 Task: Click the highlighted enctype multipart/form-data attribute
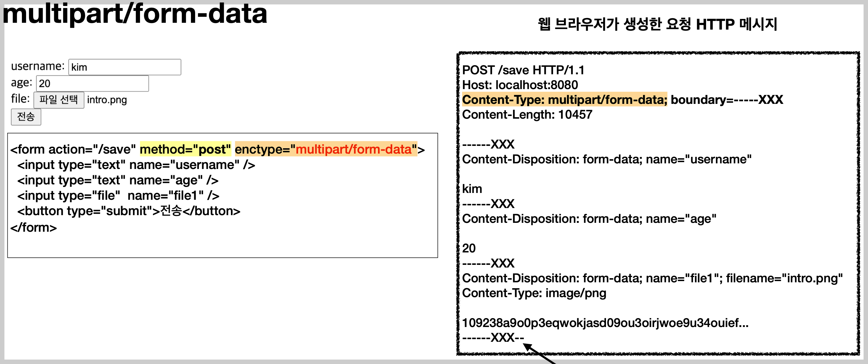coord(326,149)
